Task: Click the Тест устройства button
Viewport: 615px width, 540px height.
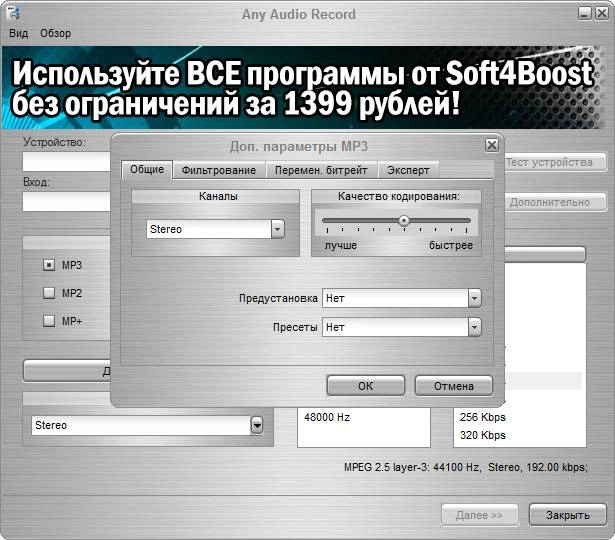Action: coord(555,162)
